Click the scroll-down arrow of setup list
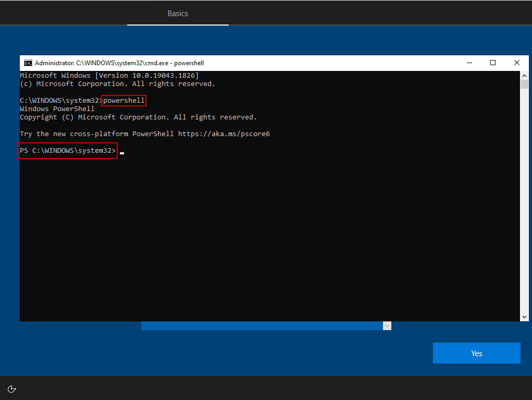The image size is (532, 400). (387, 326)
